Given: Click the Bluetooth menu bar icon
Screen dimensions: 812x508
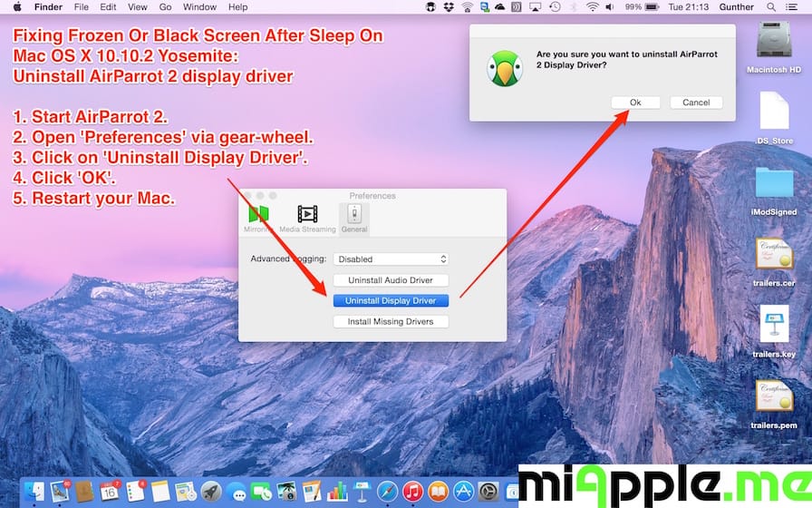Looking at the screenshot, I should coord(574,6).
